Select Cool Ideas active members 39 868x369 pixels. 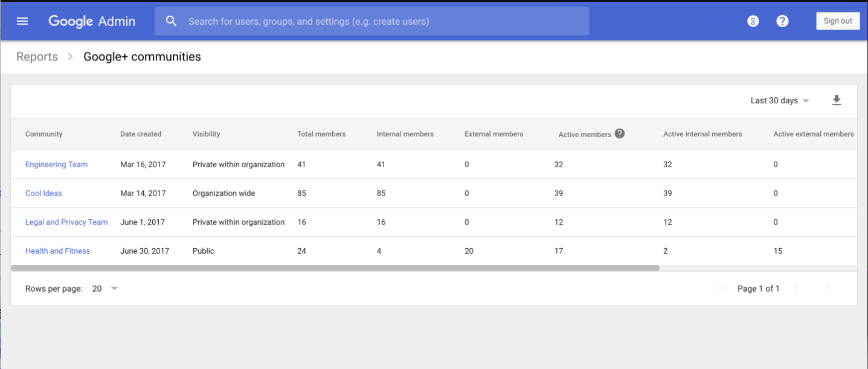559,193
